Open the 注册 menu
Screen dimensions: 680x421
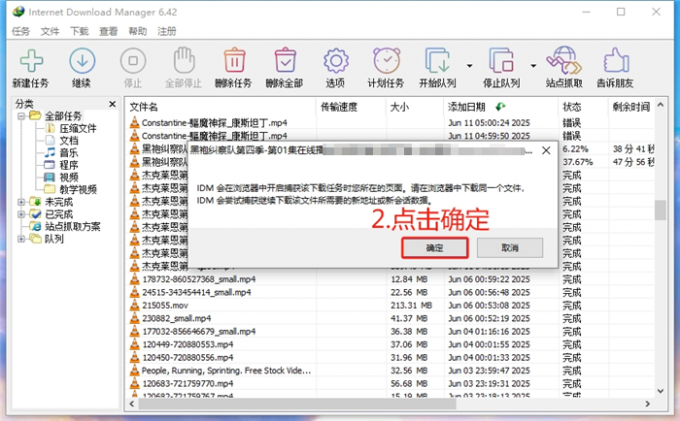pos(167,31)
